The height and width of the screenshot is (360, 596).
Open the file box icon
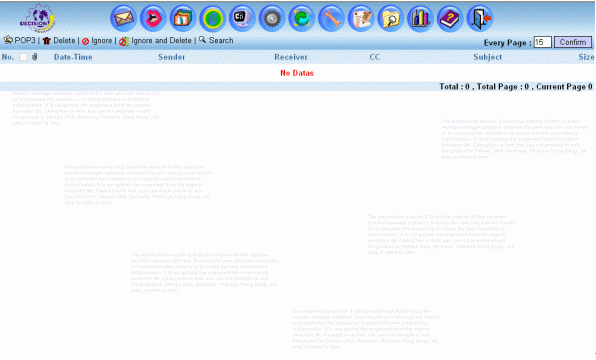183,18
